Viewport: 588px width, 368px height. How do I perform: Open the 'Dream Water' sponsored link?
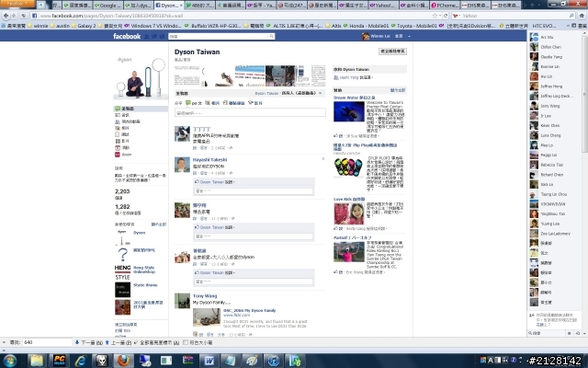pyautogui.click(x=354, y=98)
